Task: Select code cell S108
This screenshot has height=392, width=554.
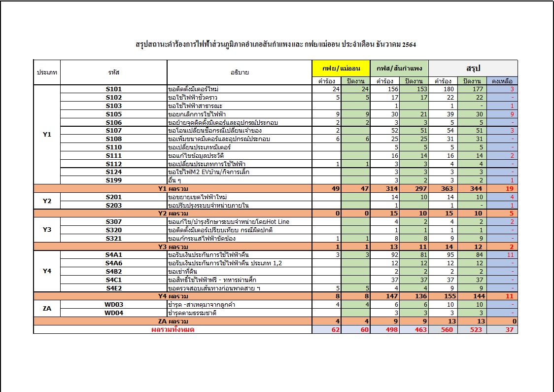Action: 114,139
